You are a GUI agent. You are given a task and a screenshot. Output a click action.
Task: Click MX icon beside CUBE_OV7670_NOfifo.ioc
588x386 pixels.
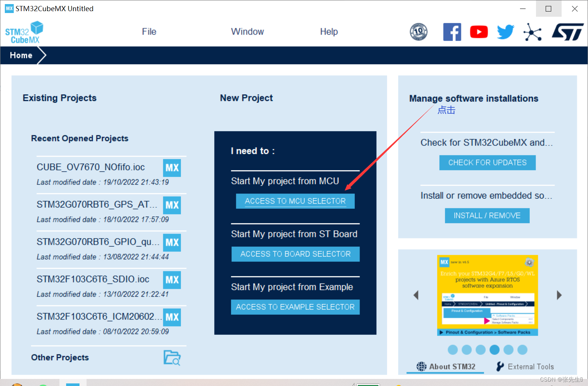coord(172,168)
